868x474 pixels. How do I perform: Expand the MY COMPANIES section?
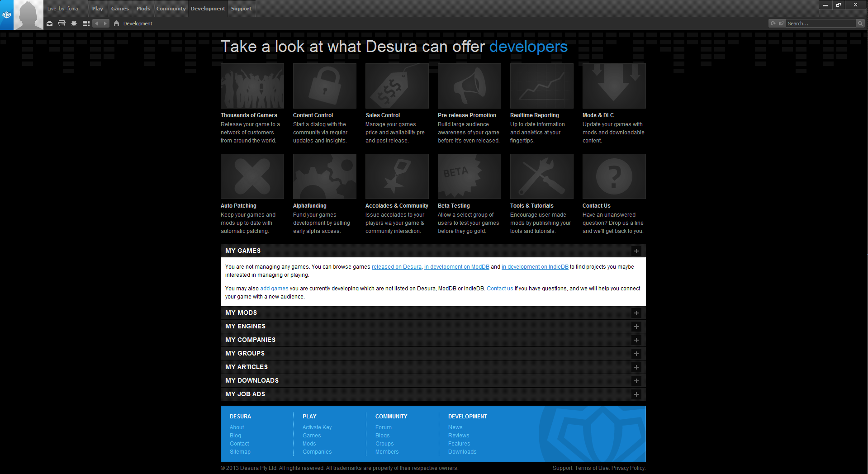coord(636,340)
